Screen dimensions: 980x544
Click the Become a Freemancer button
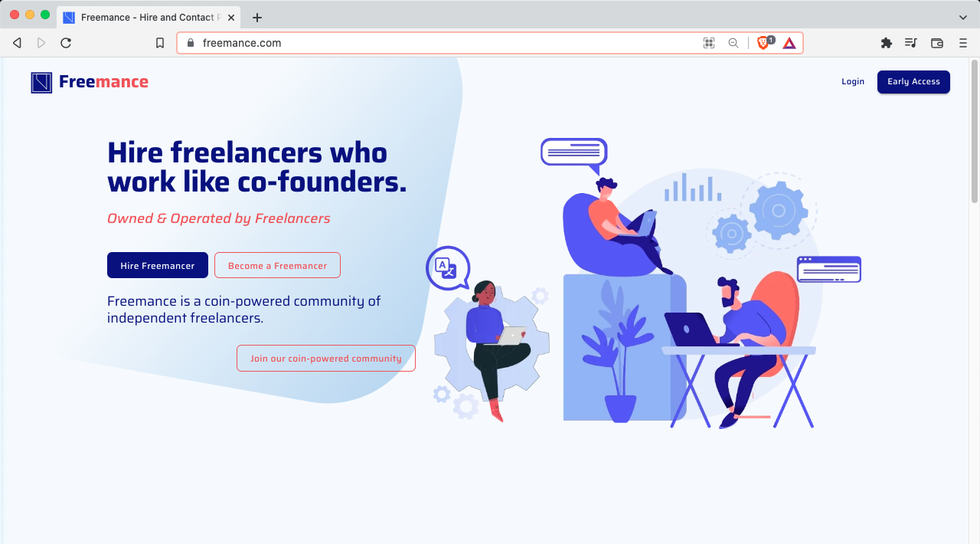point(277,265)
